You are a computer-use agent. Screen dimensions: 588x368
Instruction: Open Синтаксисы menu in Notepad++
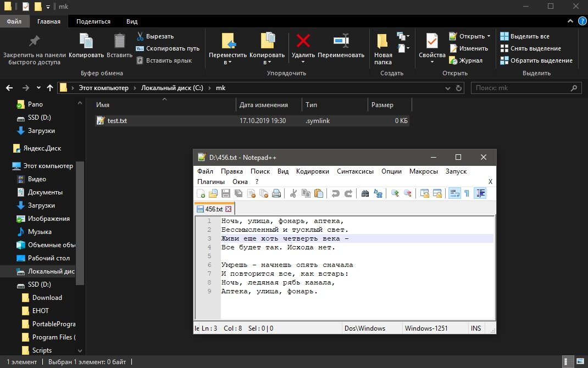[355, 171]
